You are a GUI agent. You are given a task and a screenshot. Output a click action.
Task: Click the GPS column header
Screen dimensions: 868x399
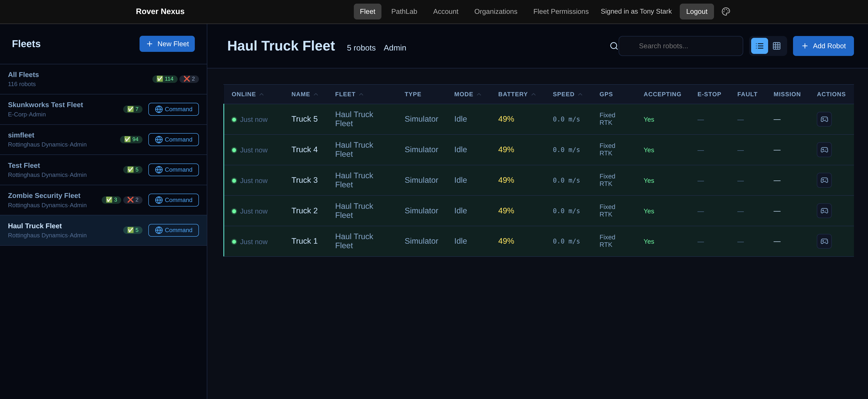606,94
